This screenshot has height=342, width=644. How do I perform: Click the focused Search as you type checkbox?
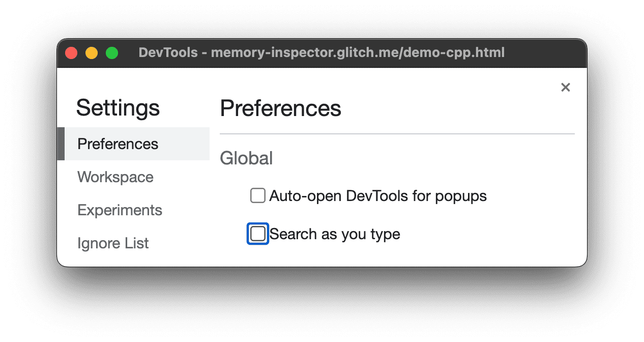(257, 234)
